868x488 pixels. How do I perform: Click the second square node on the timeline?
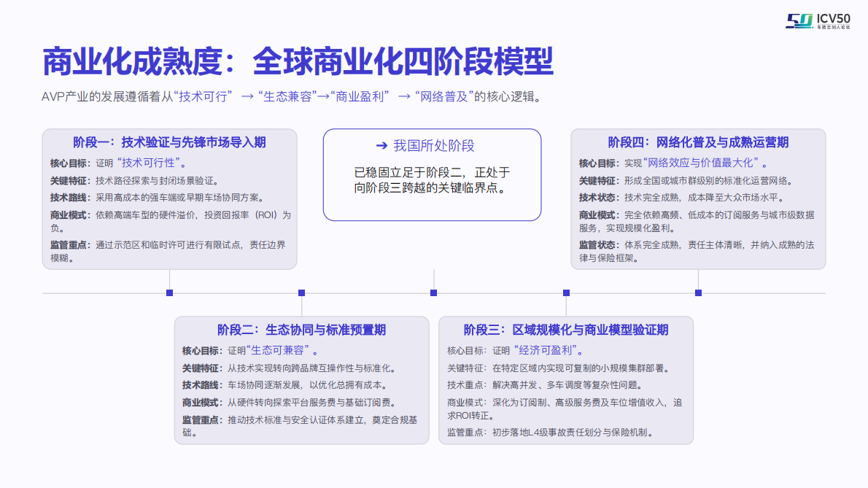coord(301,293)
